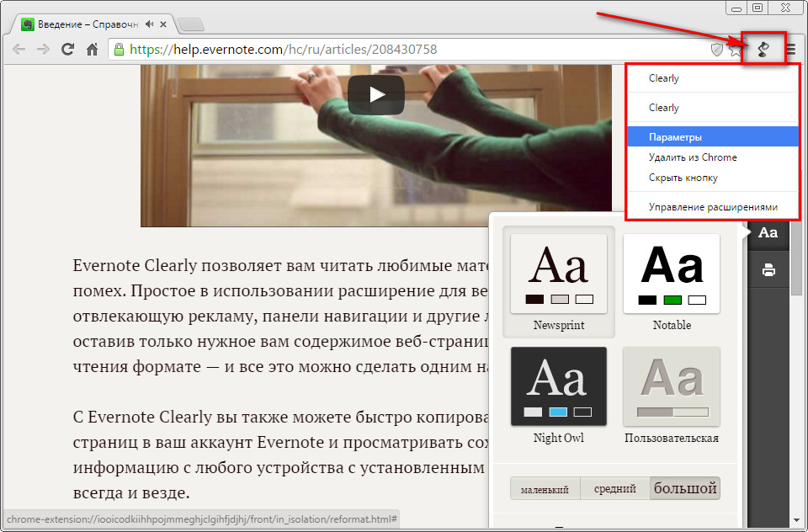This screenshot has width=808, height=532.
Task: Click the vertical scrollbar thumb
Action: pyautogui.click(x=797, y=258)
